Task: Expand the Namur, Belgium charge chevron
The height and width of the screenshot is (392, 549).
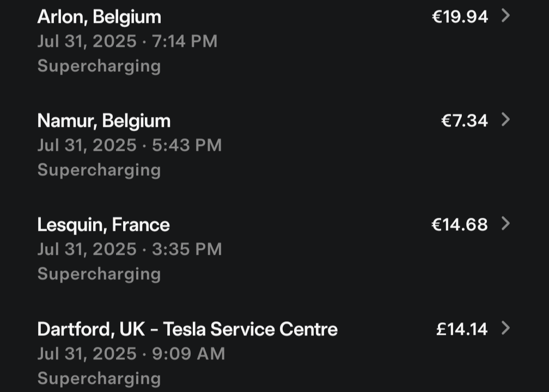Action: (x=505, y=120)
